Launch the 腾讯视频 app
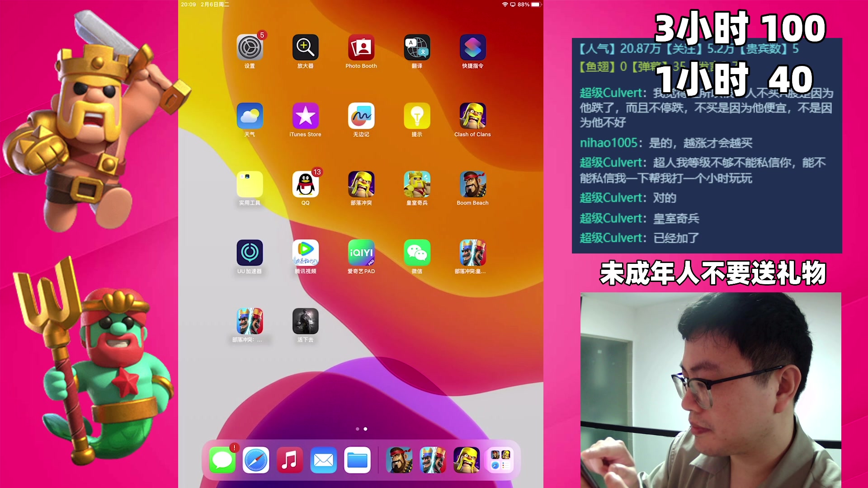Screen dimensions: 868x488 (x=305, y=253)
